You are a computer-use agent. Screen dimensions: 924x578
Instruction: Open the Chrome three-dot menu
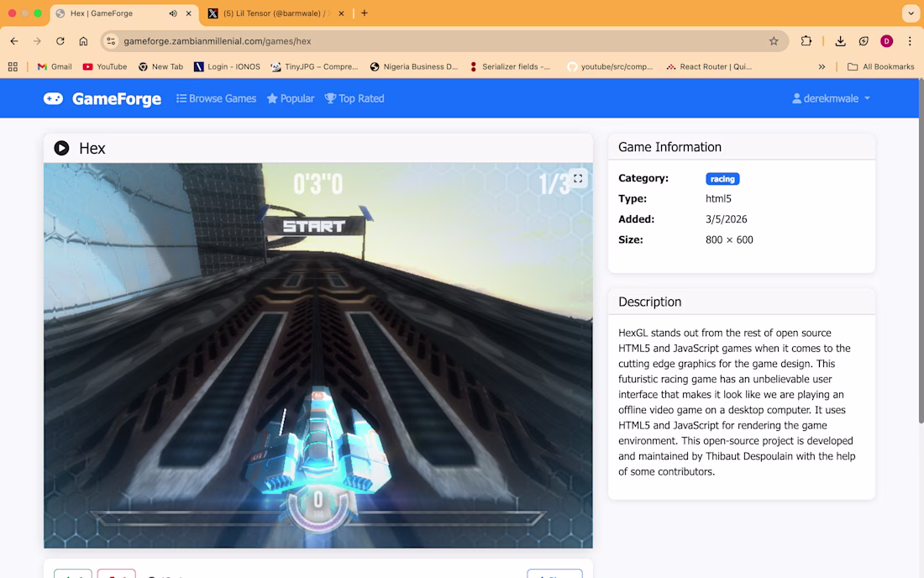(910, 41)
